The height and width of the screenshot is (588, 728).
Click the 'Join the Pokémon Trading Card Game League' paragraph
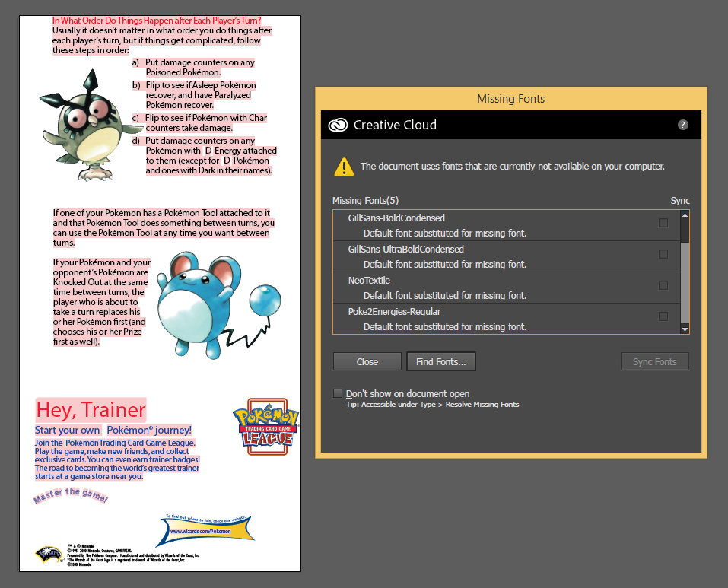pyautogui.click(x=117, y=459)
